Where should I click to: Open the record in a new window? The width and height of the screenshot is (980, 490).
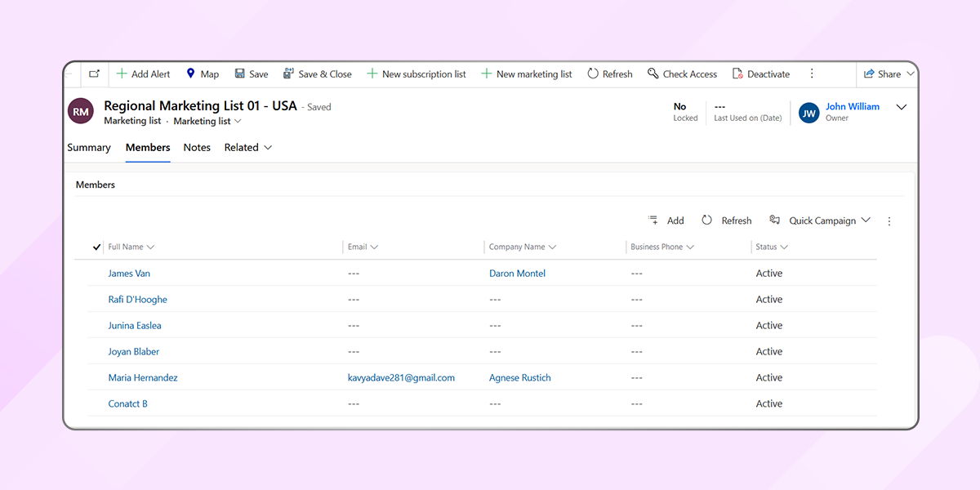point(94,73)
